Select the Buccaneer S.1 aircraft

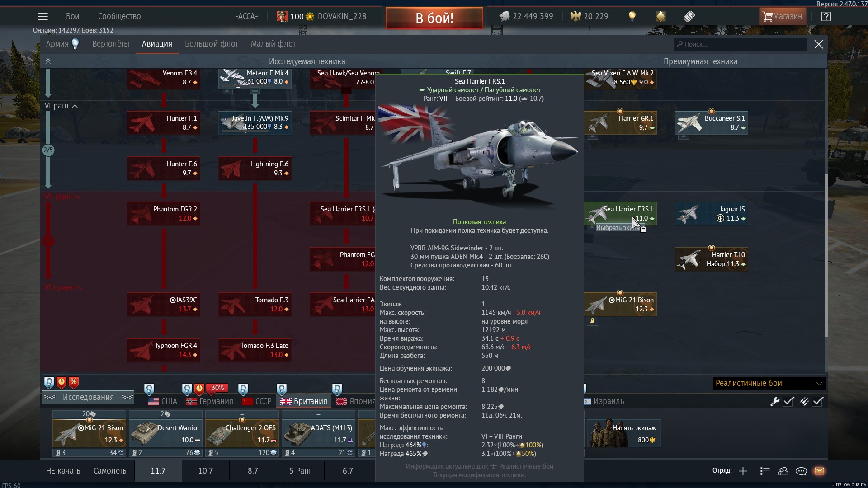pos(711,123)
